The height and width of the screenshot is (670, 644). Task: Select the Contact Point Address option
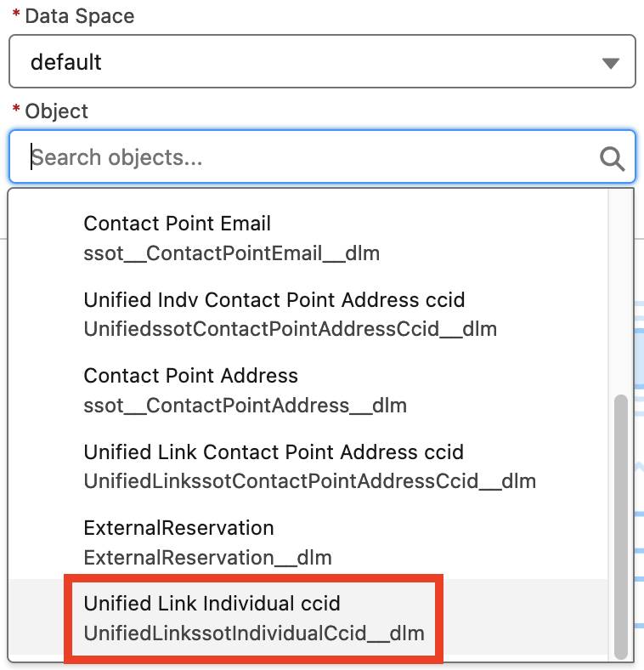[308, 390]
